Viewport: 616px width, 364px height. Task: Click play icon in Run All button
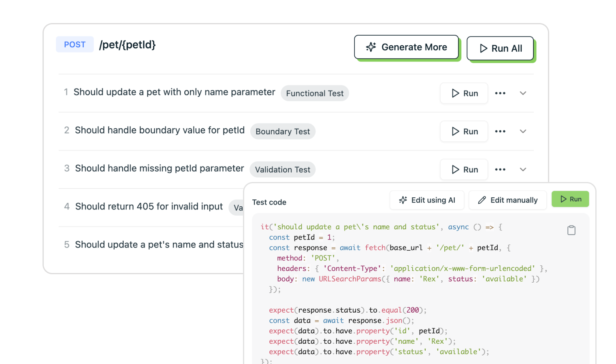pos(484,49)
